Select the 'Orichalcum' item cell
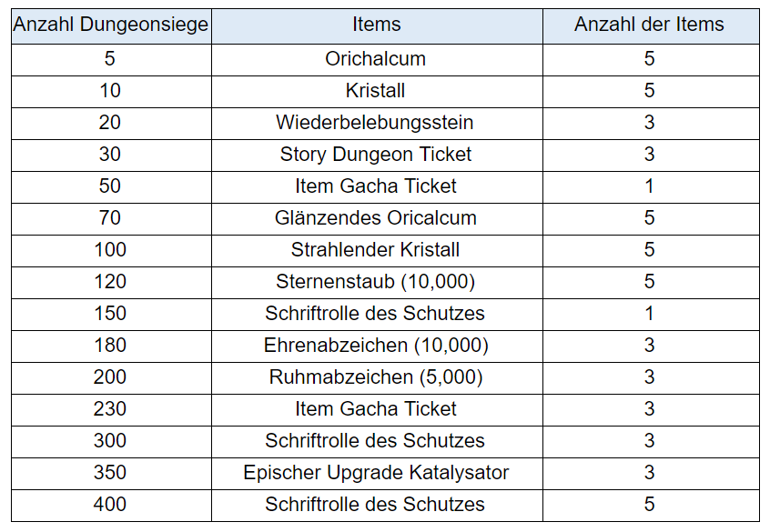This screenshot has width=770, height=532. (x=376, y=59)
